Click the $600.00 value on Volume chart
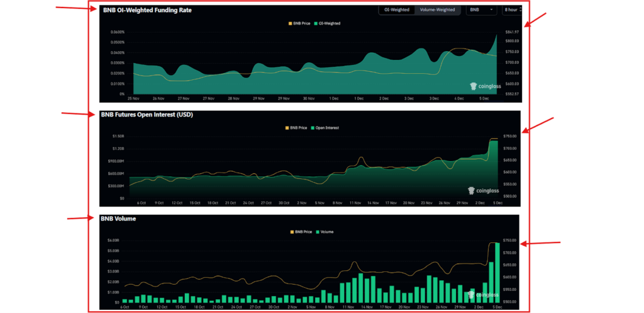 click(509, 277)
